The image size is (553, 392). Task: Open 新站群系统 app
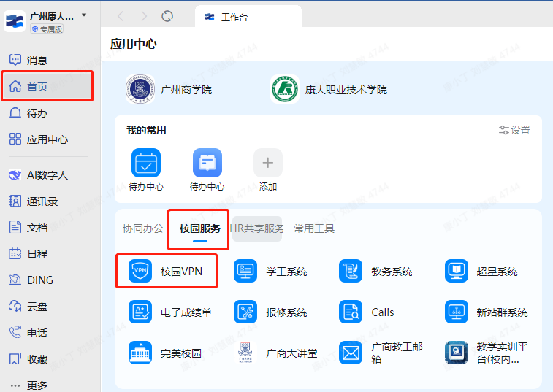(487, 312)
